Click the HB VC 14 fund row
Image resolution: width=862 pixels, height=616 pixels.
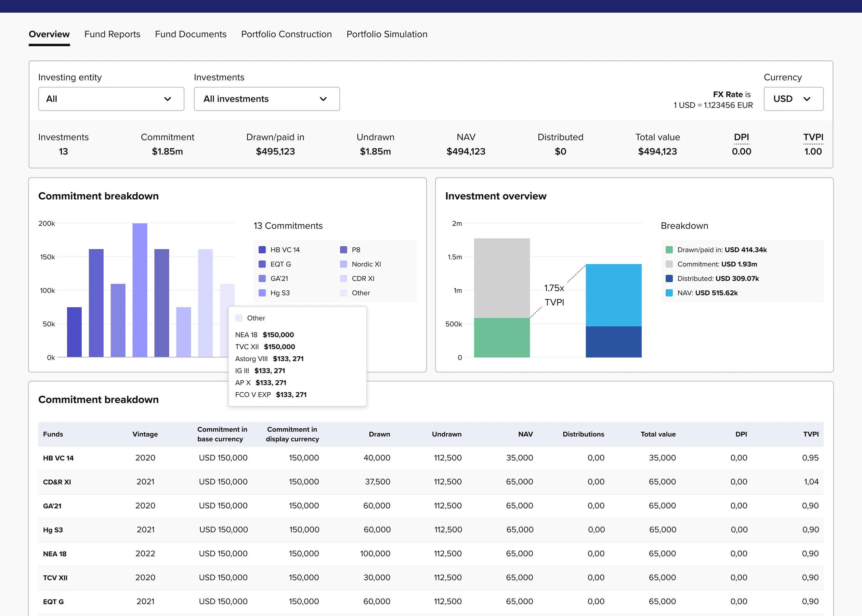pos(58,458)
